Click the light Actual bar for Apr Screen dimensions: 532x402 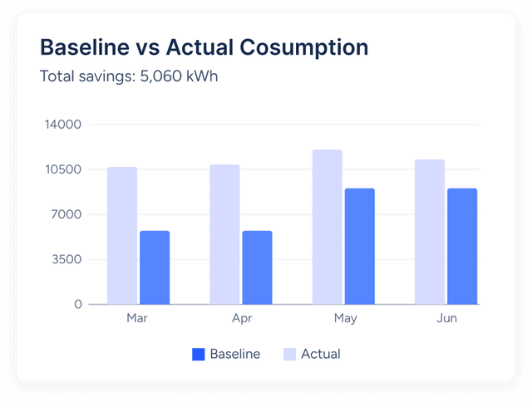point(224,234)
